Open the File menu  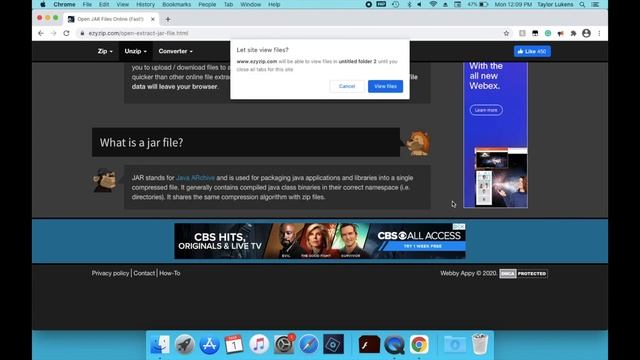[87, 4]
